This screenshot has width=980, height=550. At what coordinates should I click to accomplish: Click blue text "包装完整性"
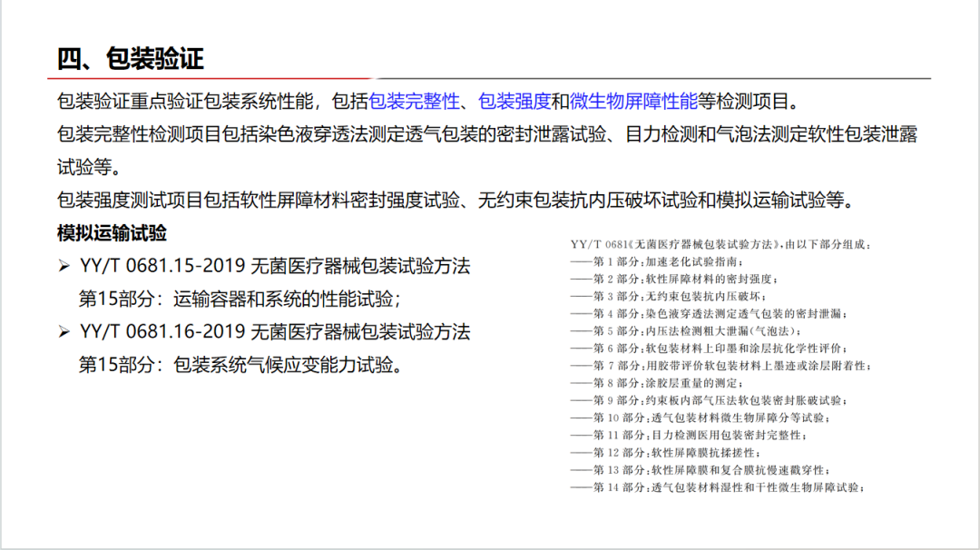click(414, 101)
